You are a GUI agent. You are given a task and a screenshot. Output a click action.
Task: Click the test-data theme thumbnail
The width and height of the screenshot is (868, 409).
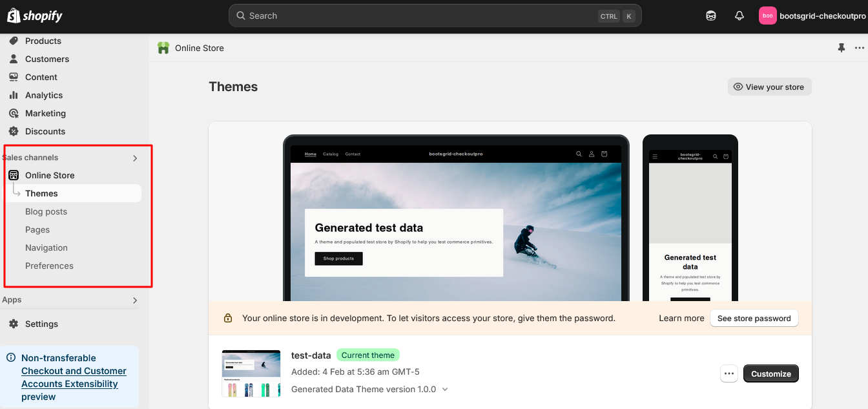251,373
